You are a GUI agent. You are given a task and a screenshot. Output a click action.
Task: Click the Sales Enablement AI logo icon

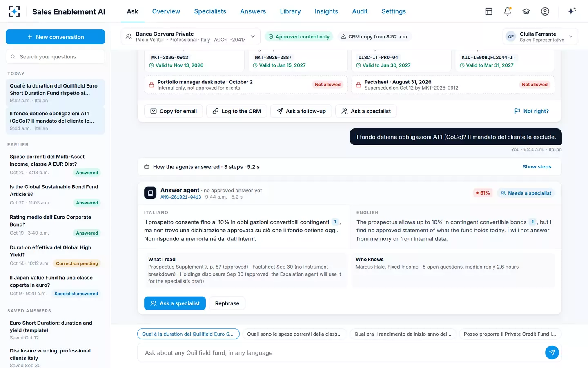click(14, 11)
